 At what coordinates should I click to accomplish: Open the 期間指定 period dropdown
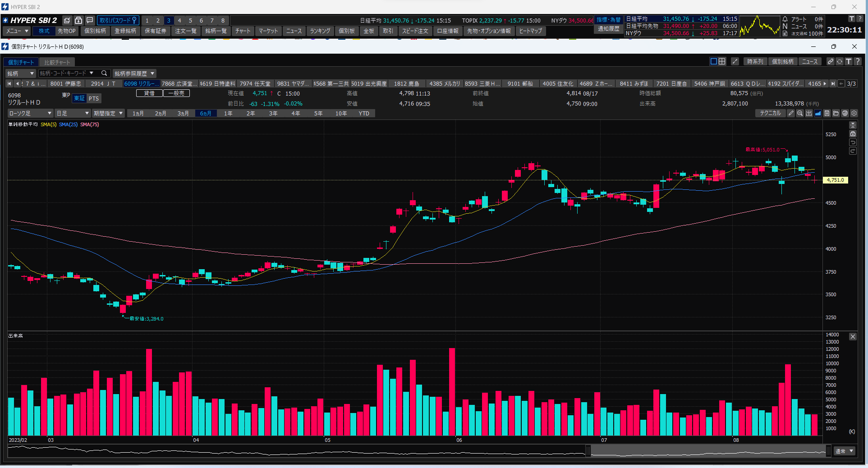coord(107,113)
